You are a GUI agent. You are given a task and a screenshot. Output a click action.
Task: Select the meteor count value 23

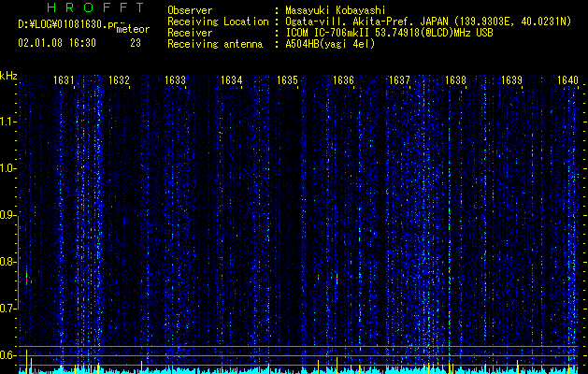(136, 43)
